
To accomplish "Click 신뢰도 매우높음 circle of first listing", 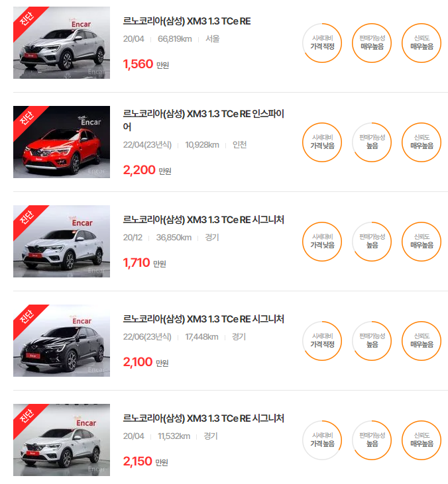I will 421,43.
